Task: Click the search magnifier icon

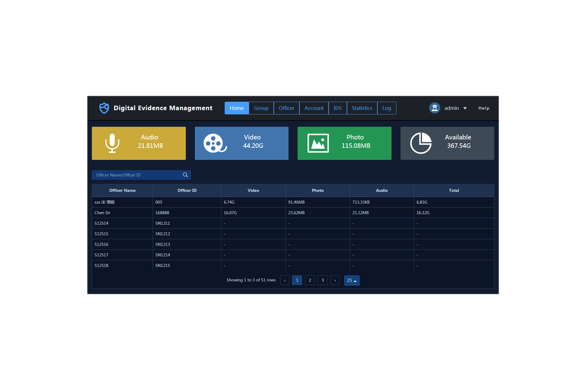Action: tap(185, 175)
